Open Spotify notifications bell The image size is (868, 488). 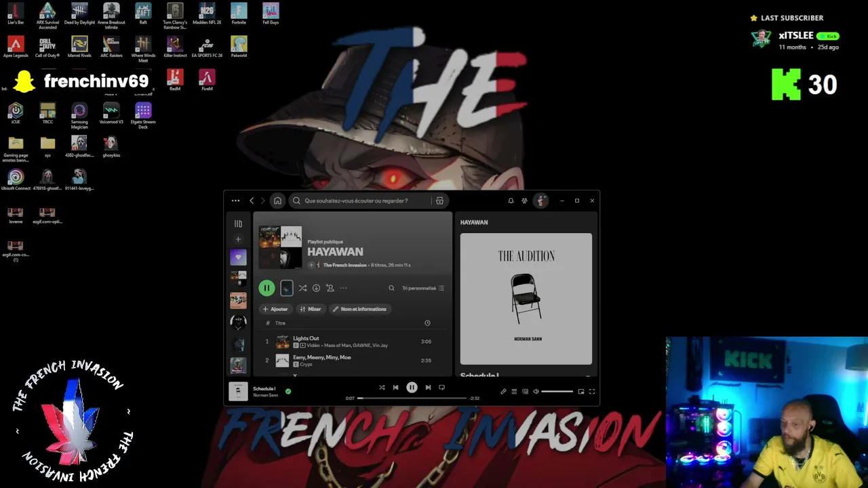click(511, 201)
